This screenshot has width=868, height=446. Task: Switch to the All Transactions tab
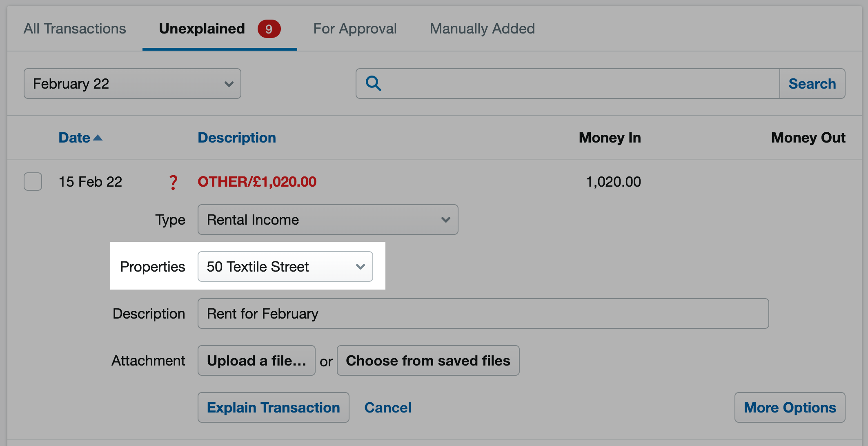click(75, 29)
